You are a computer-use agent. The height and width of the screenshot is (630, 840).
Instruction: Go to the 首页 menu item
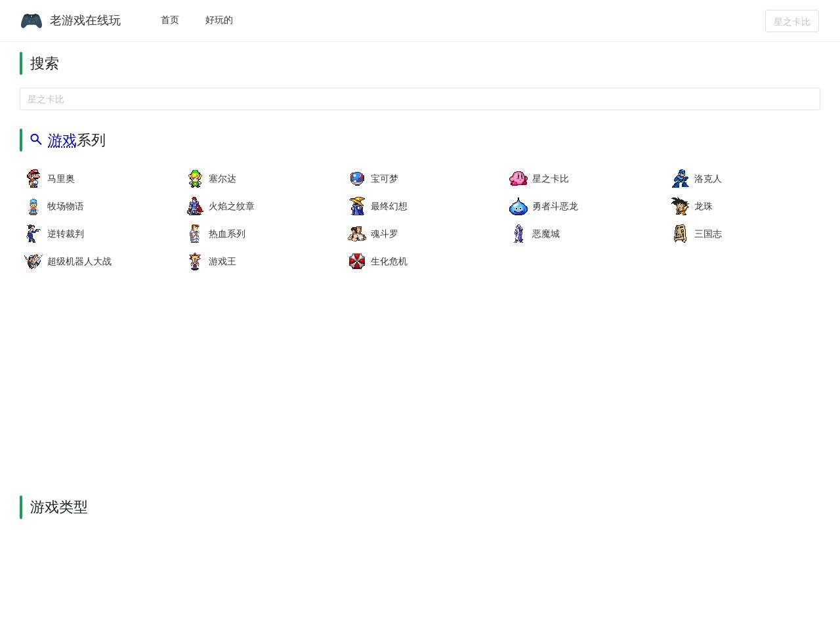tap(170, 20)
